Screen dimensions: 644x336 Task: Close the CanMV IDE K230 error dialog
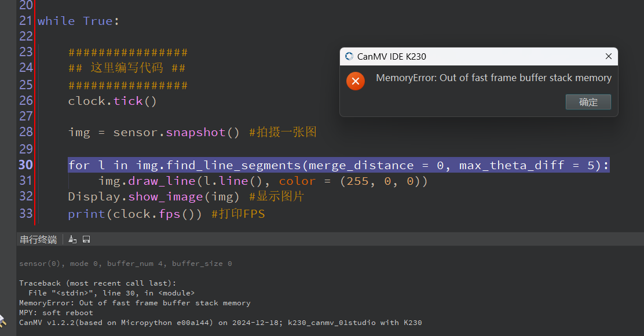click(608, 56)
